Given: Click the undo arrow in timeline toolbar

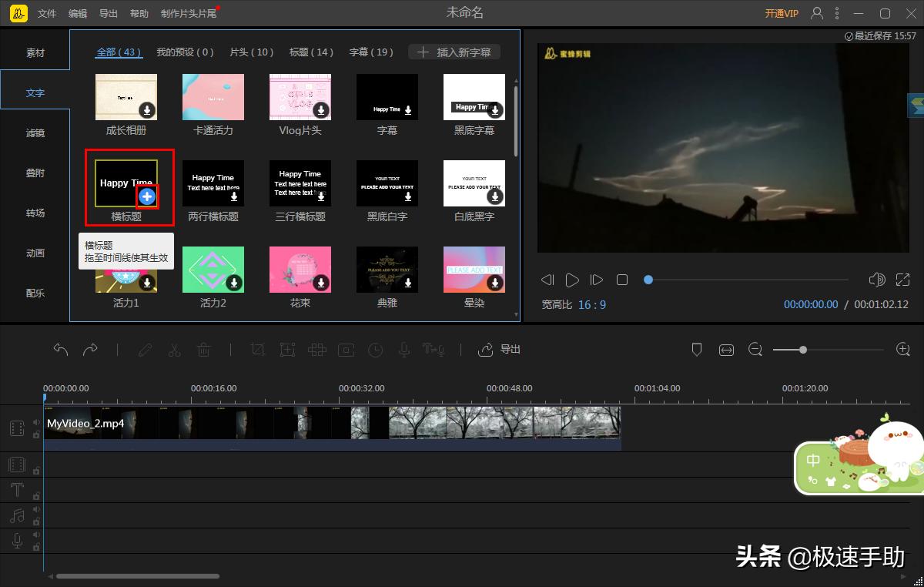Looking at the screenshot, I should 61,350.
